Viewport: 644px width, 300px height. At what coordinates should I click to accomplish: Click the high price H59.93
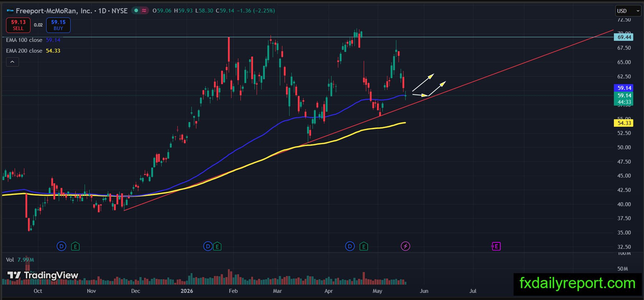[183, 11]
